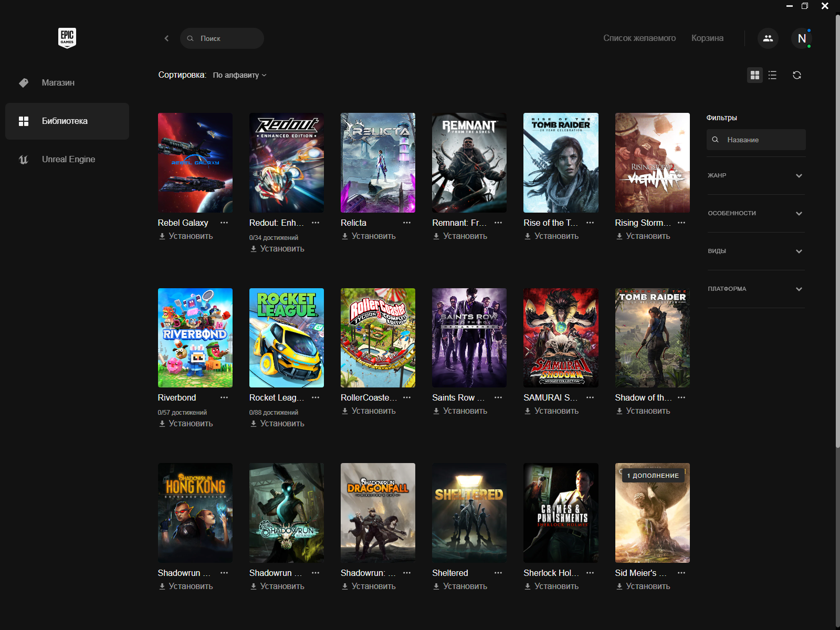Open three-dot menu for Sherlock Holmes
840x630 pixels.
tap(590, 573)
